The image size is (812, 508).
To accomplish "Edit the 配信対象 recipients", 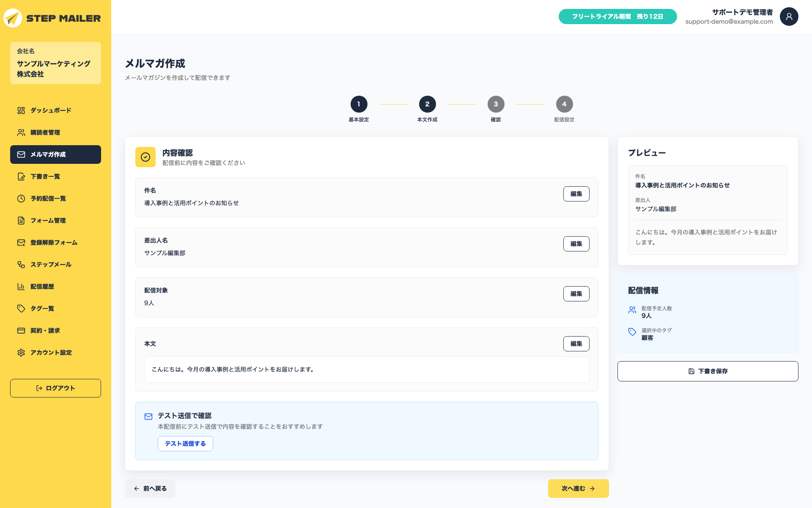I will pos(576,294).
